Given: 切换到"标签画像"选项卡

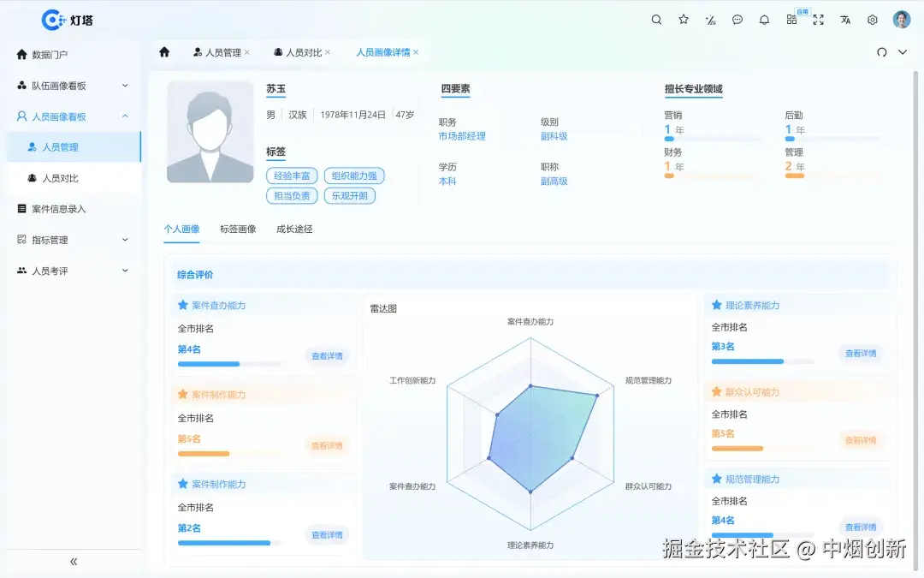Looking at the screenshot, I should point(237,229).
